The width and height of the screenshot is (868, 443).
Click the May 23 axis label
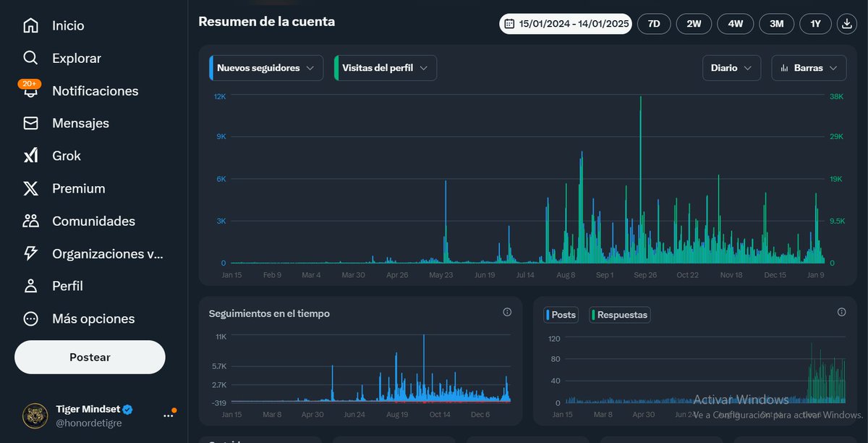pyautogui.click(x=441, y=275)
